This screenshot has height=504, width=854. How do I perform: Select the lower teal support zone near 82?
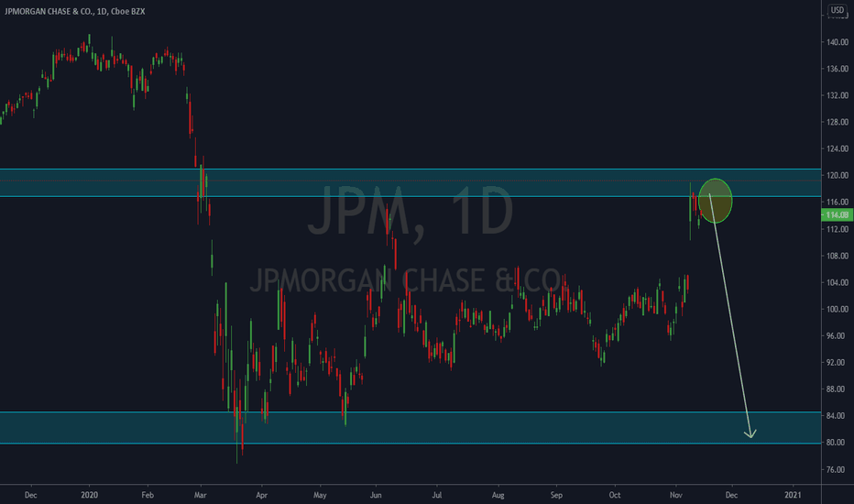point(411,428)
